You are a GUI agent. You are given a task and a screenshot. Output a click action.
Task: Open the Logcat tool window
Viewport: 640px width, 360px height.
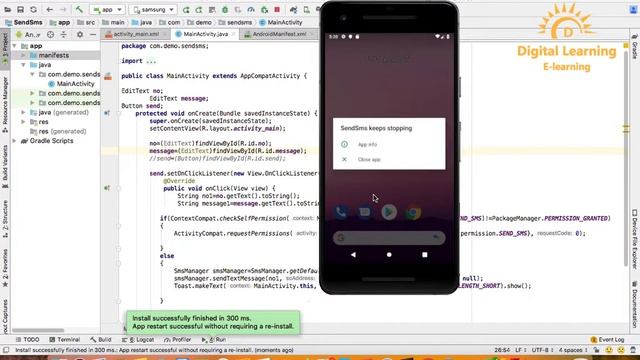point(138,340)
